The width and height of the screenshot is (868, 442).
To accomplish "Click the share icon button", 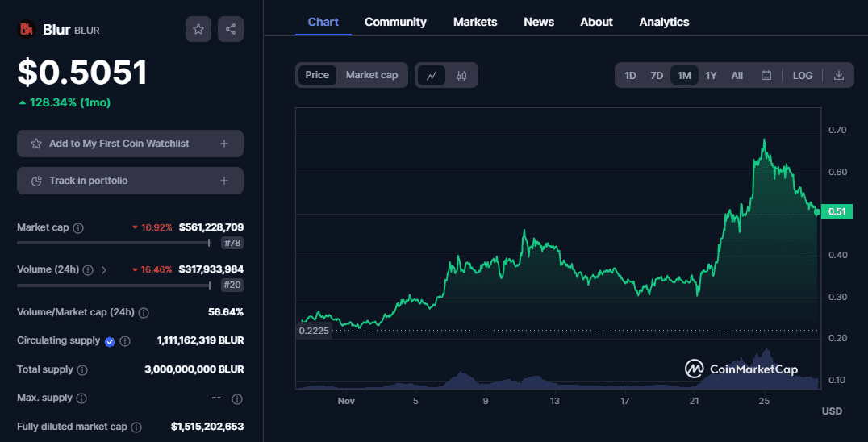I will [231, 29].
